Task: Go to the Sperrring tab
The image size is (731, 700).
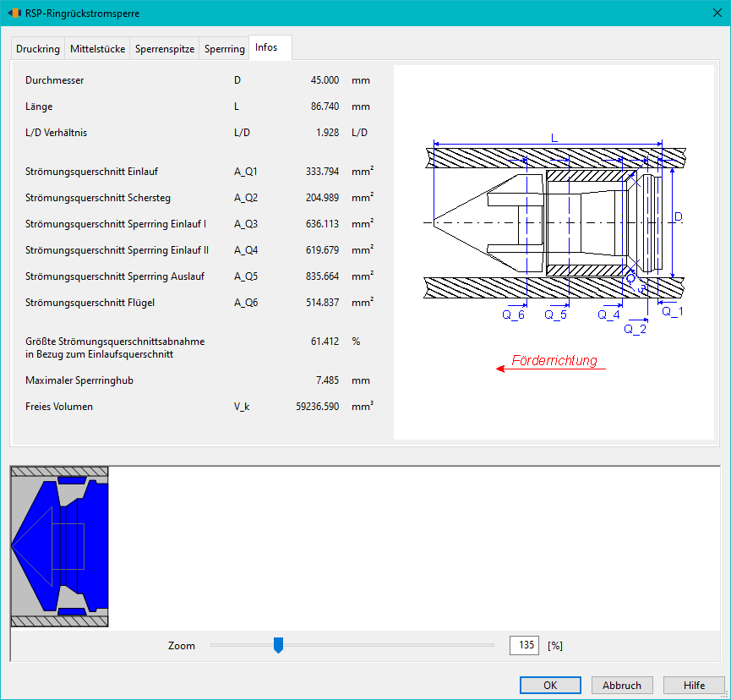Action: pos(224,48)
